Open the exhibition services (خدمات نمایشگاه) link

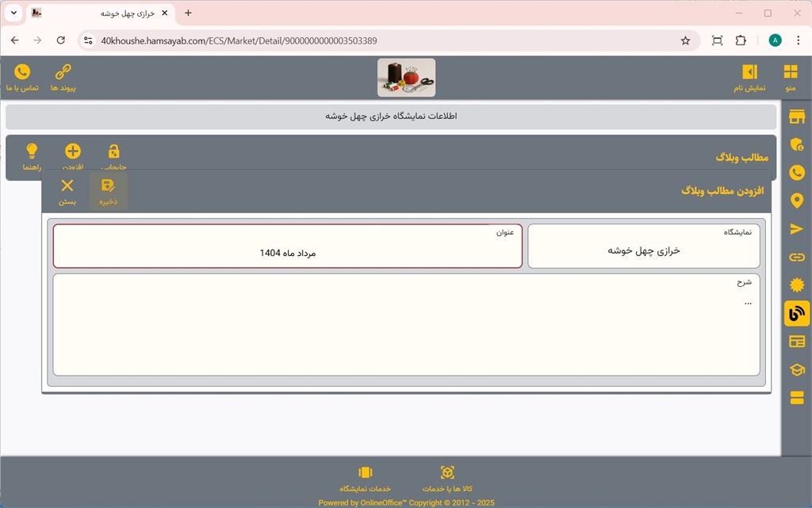(366, 478)
